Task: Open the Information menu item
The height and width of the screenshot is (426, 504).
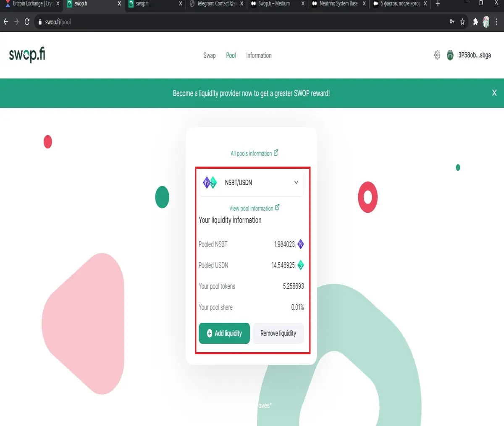Action: tap(259, 55)
